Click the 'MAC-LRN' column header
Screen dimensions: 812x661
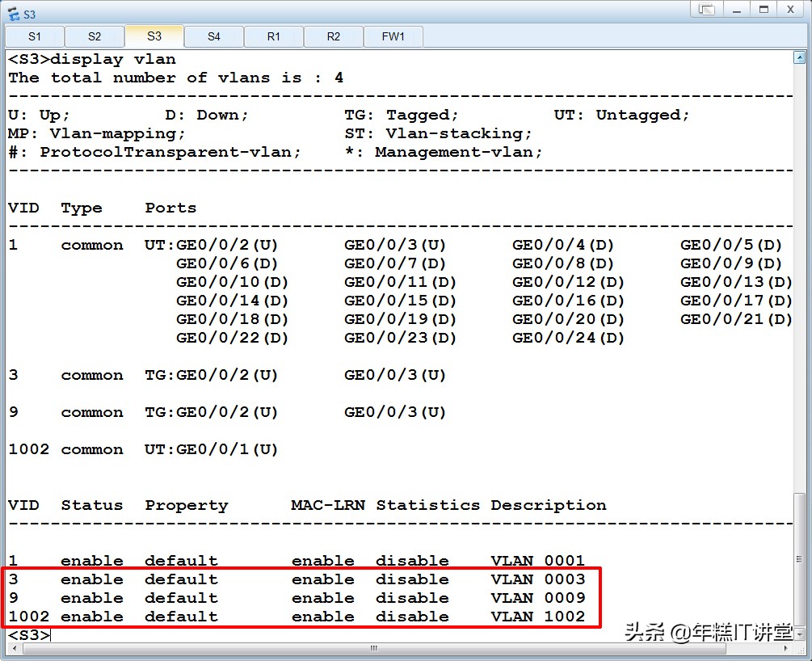pyautogui.click(x=328, y=505)
